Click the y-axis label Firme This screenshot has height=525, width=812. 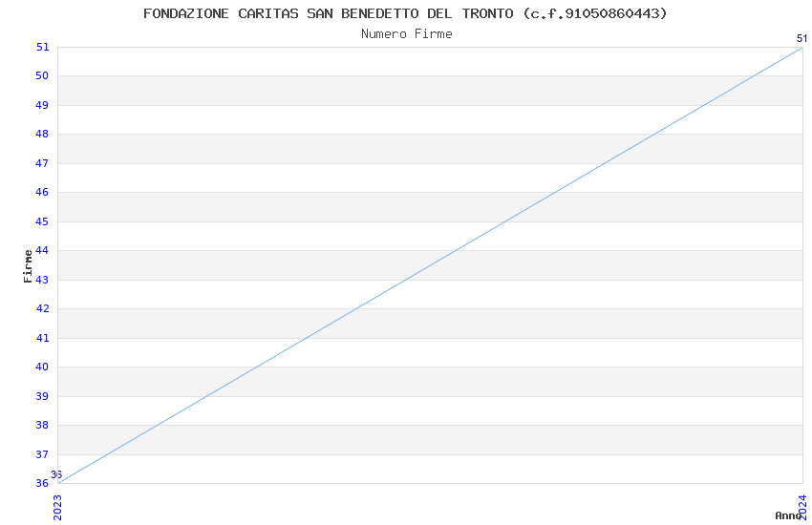tap(28, 266)
